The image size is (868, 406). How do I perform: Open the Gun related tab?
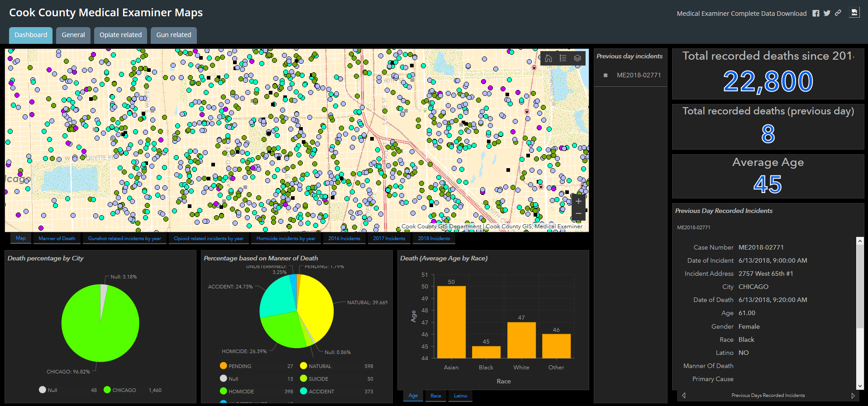(174, 35)
